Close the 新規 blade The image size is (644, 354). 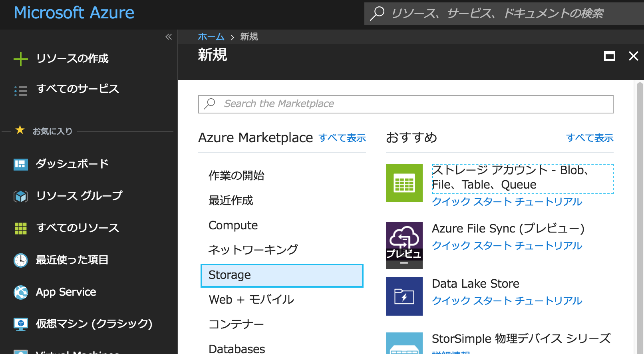pyautogui.click(x=634, y=56)
